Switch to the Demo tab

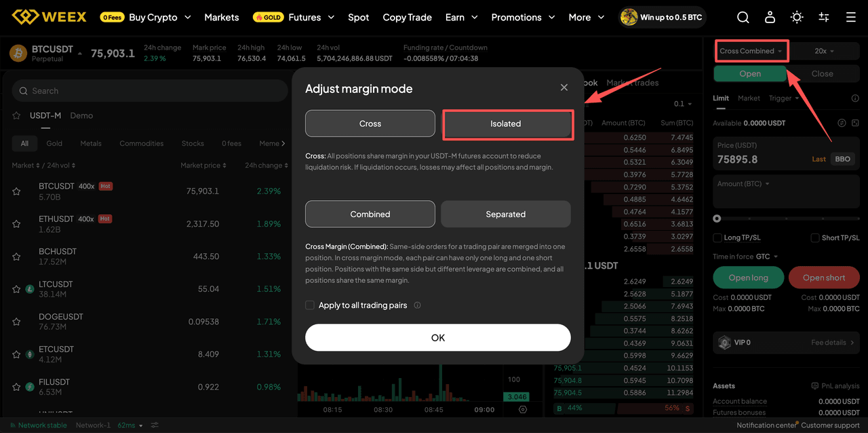[x=81, y=115]
